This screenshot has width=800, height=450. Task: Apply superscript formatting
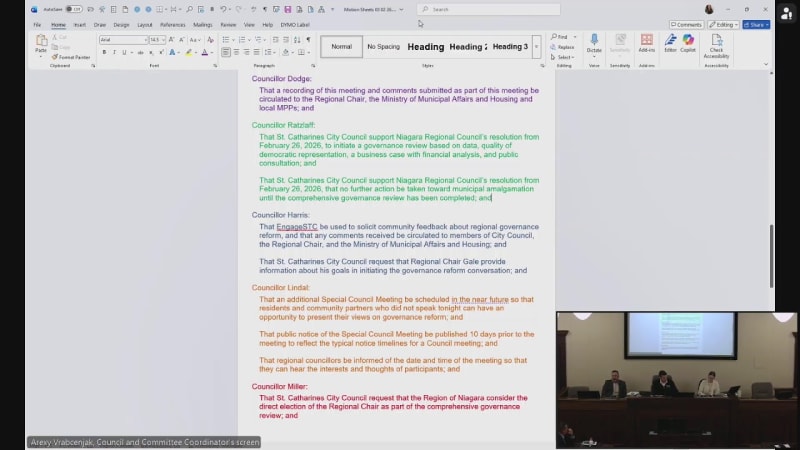pyautogui.click(x=161, y=52)
